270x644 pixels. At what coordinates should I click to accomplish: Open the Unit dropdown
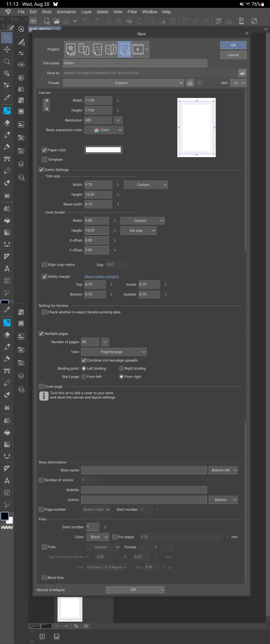coord(238,83)
